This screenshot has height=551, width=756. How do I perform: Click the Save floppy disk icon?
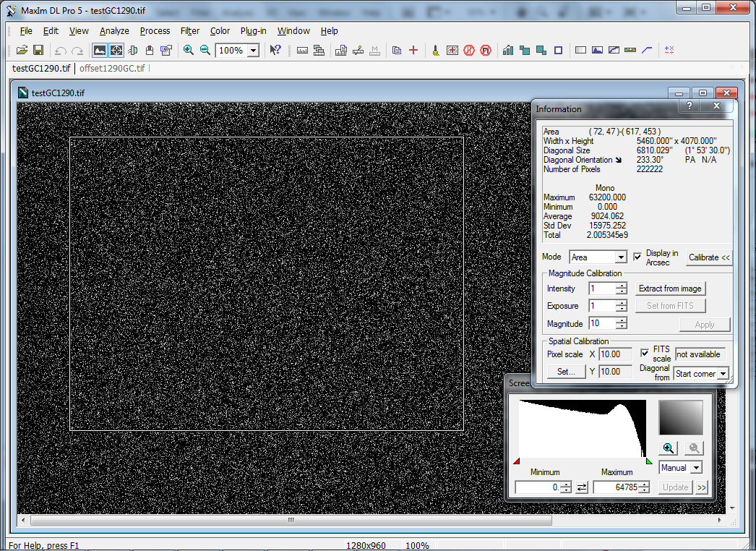(38, 50)
